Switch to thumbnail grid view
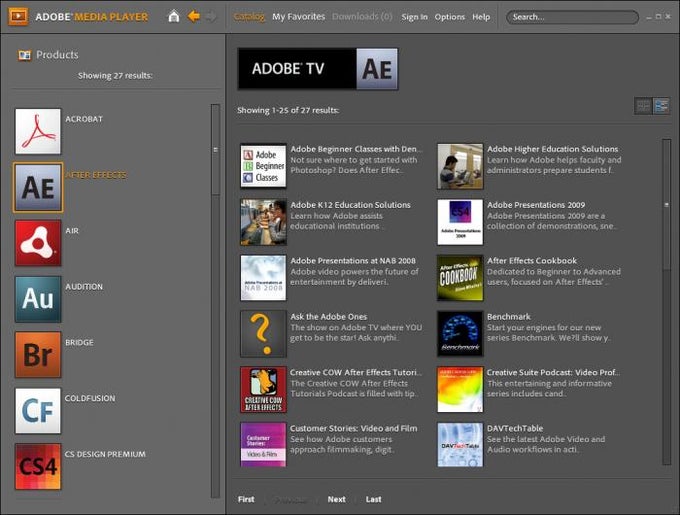 pos(643,106)
